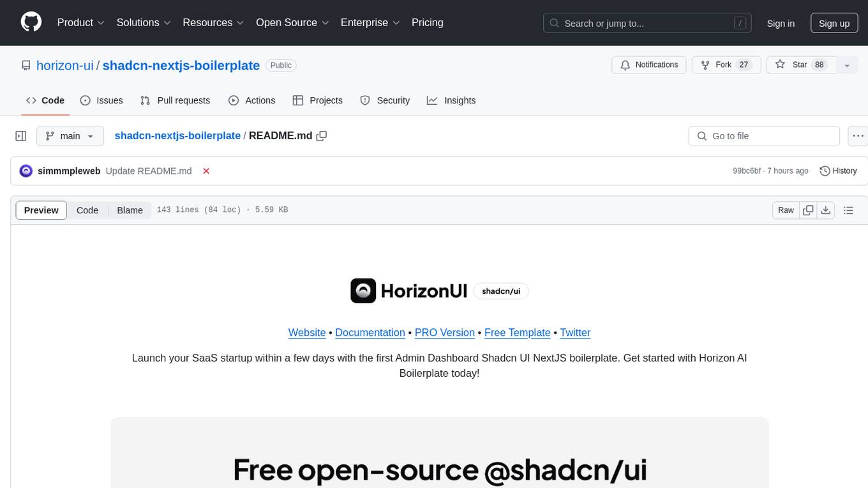The image size is (868, 488).
Task: Switch to the Security tab
Action: (385, 100)
